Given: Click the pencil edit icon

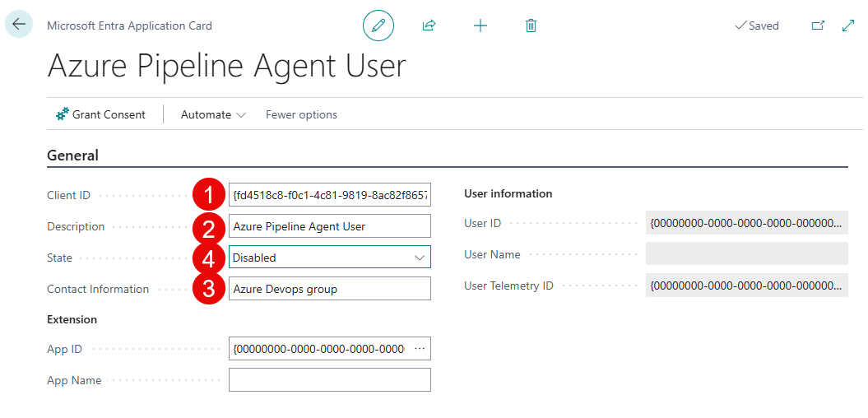Looking at the screenshot, I should pyautogui.click(x=378, y=26).
